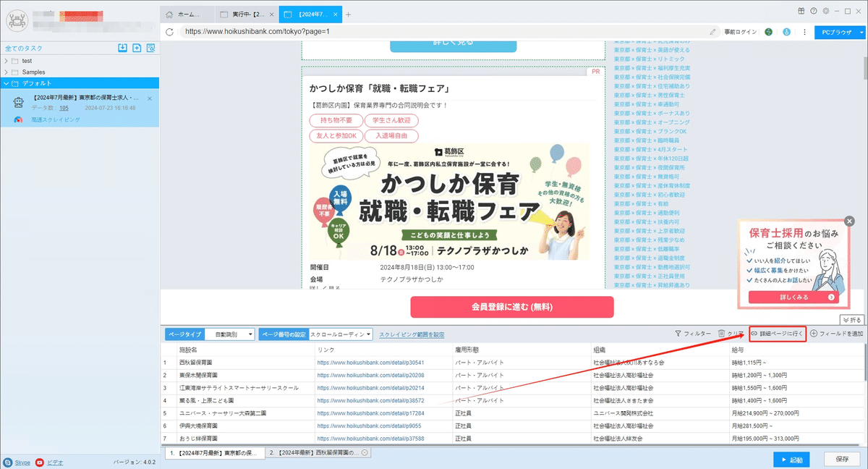Close the second 西秋留保育園 workflow tab
This screenshot has height=469, width=868.
(x=365, y=452)
